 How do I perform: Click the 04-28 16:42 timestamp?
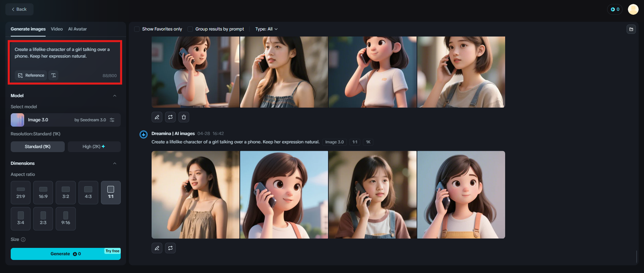(211, 134)
